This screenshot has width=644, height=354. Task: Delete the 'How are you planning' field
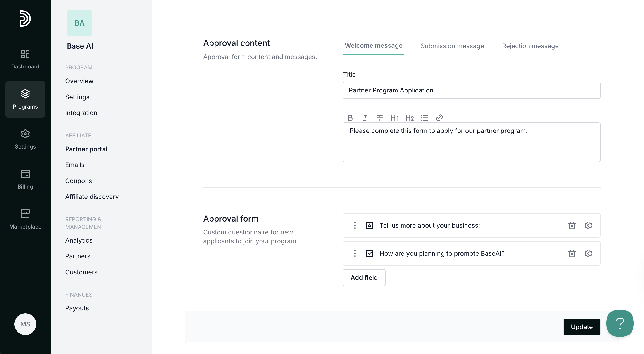pyautogui.click(x=572, y=253)
